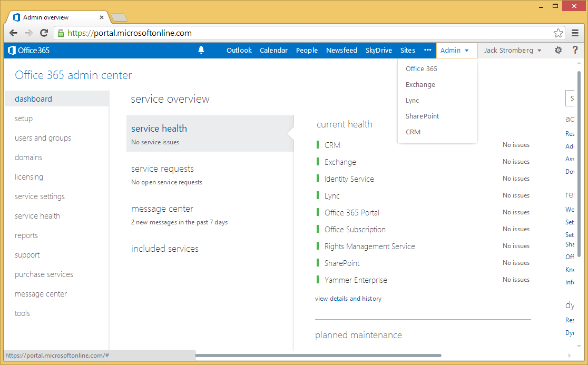The height and width of the screenshot is (365, 588).
Task: Click the Office 365 admin center heading
Action: click(x=74, y=75)
